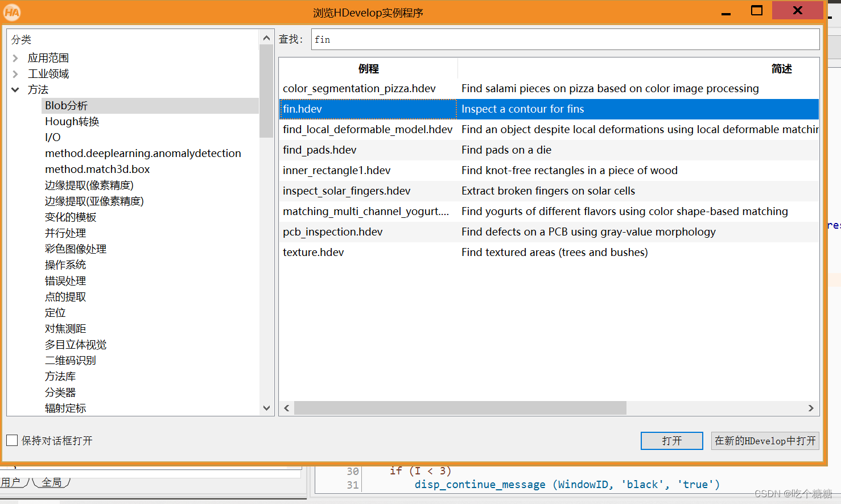Select pcb_inspection.hdev example

[x=549, y=232]
